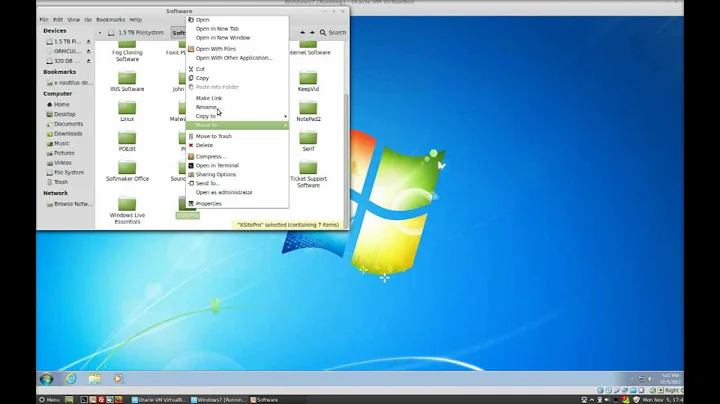
Task: Open Windows 7 Start orb
Action: pos(46,379)
